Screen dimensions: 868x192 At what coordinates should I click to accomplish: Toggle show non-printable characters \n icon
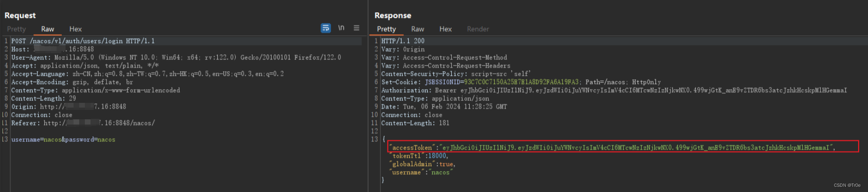point(341,28)
